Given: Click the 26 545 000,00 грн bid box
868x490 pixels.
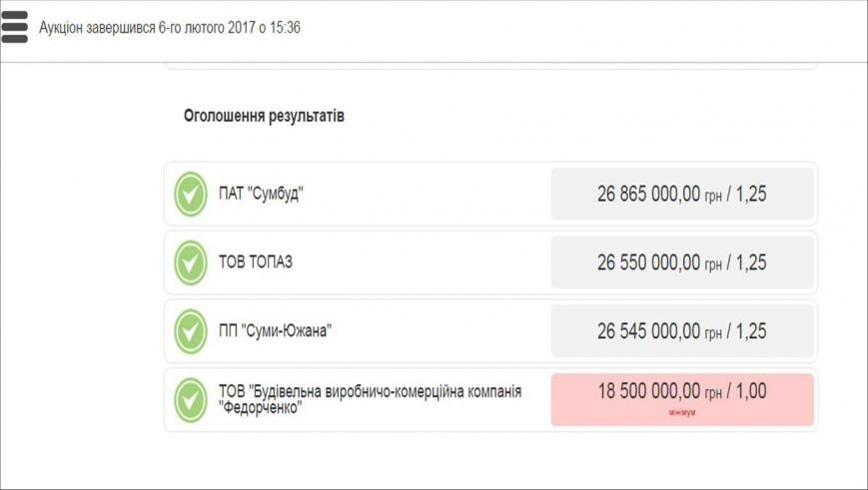Looking at the screenshot, I should pyautogui.click(x=682, y=331).
